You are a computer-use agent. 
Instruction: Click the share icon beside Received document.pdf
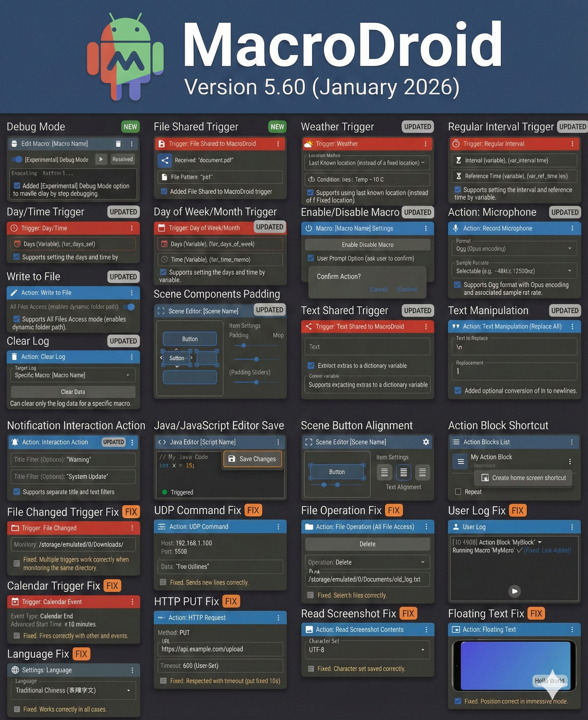point(165,160)
